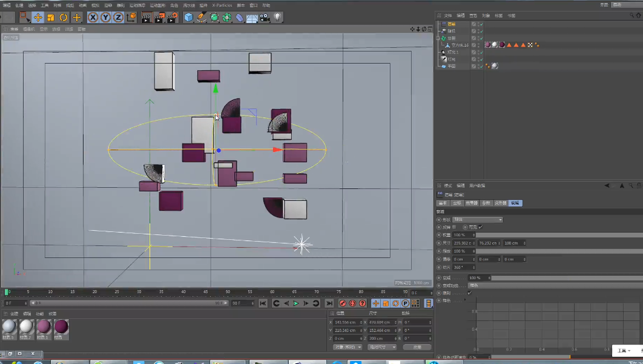Viewport: 643px width, 364px height.
Task: Select the Move tool in top toolbar
Action: 38,18
